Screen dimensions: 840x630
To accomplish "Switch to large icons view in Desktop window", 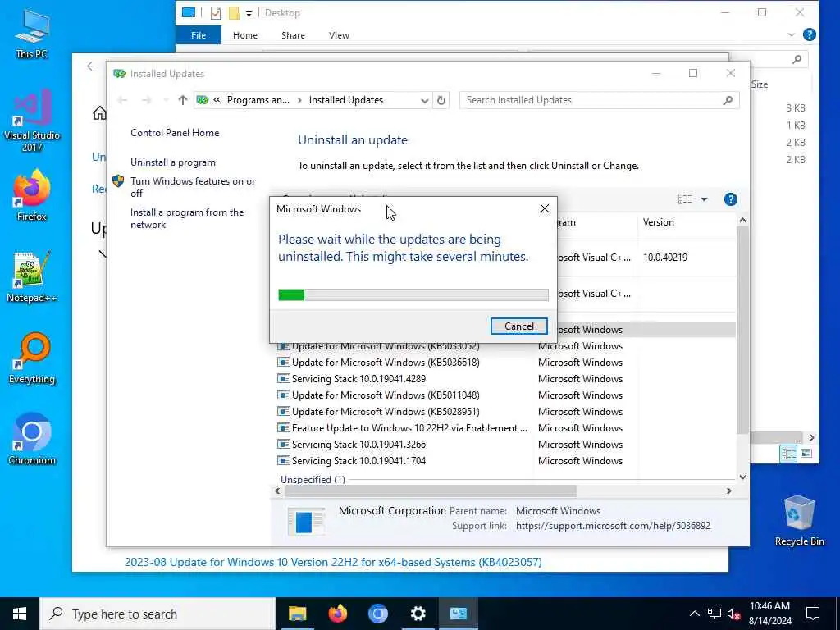I will tap(806, 454).
